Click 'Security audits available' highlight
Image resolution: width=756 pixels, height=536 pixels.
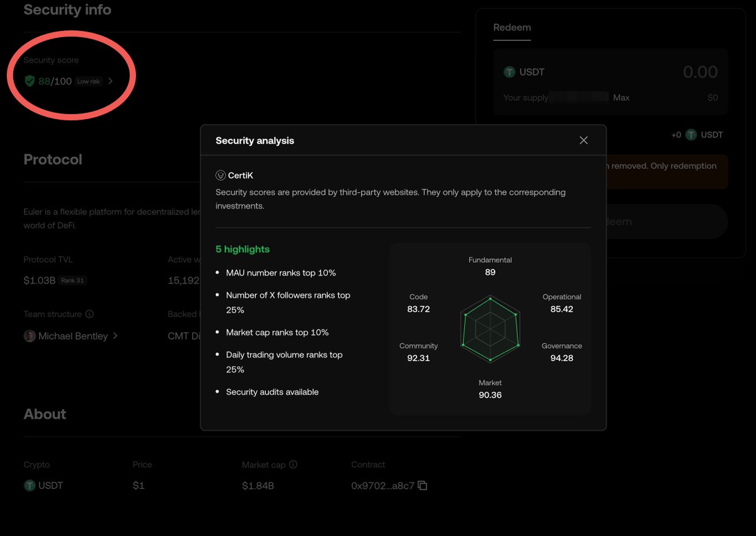tap(272, 392)
